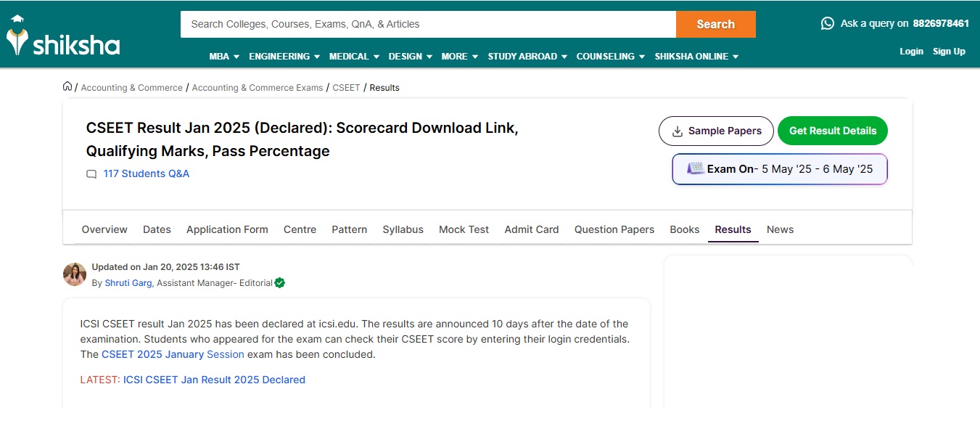Click the home icon in breadcrumb
This screenshot has height=429, width=980.
point(67,86)
